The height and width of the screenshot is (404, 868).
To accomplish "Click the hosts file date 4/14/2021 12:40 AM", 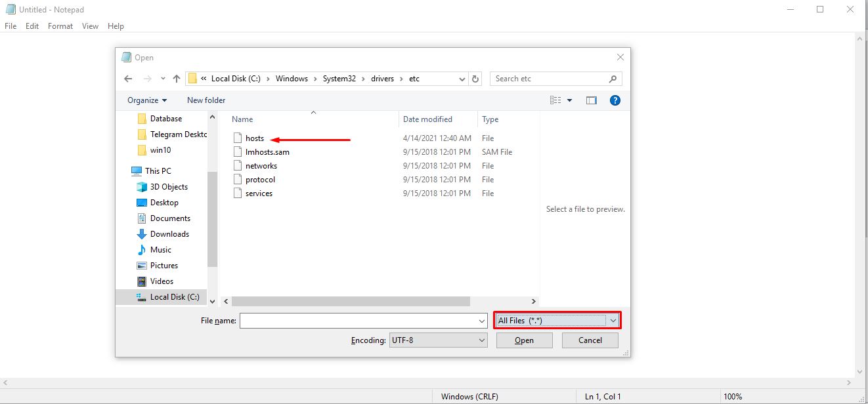I will [437, 138].
